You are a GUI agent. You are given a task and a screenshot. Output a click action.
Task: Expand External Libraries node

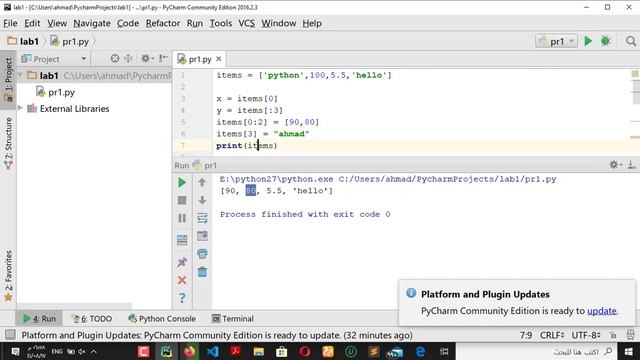tap(20, 108)
